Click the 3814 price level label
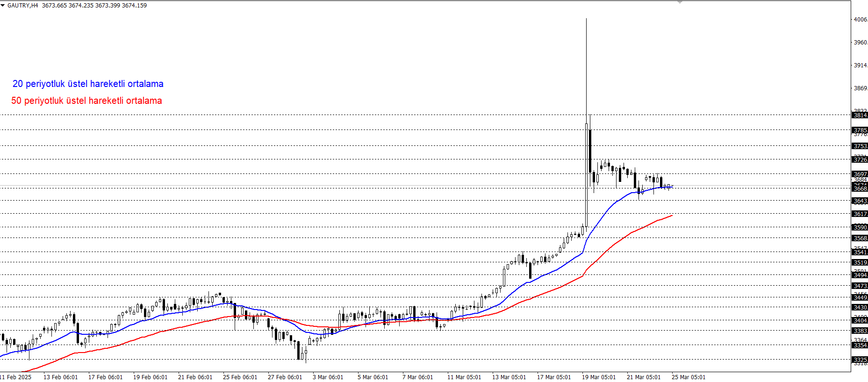 tap(860, 115)
